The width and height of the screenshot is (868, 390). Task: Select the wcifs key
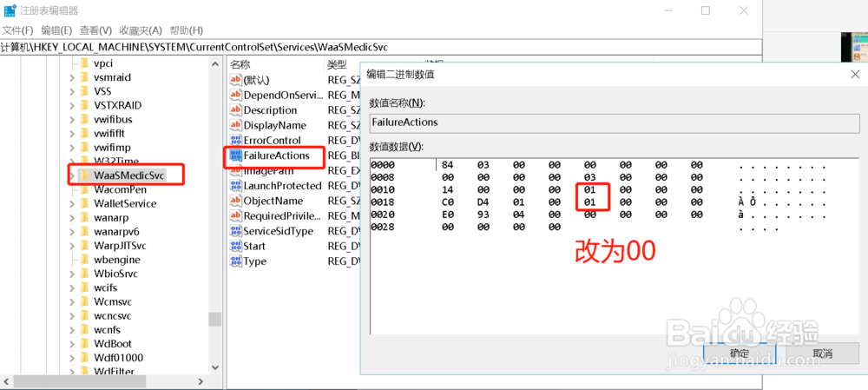click(105, 288)
